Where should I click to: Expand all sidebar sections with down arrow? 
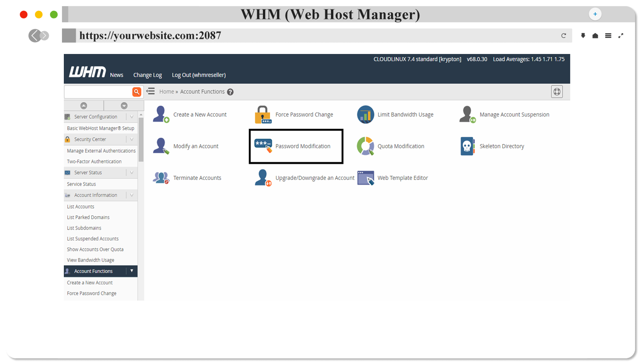124,106
